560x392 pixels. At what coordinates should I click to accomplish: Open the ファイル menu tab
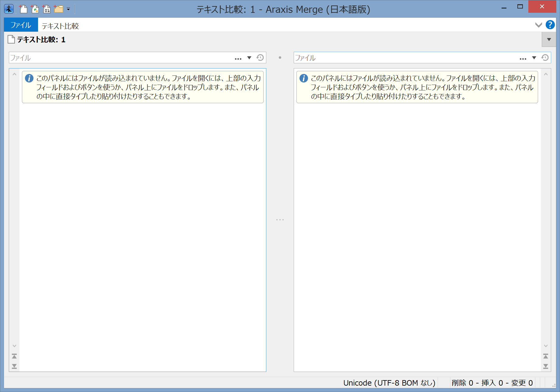coord(21,25)
